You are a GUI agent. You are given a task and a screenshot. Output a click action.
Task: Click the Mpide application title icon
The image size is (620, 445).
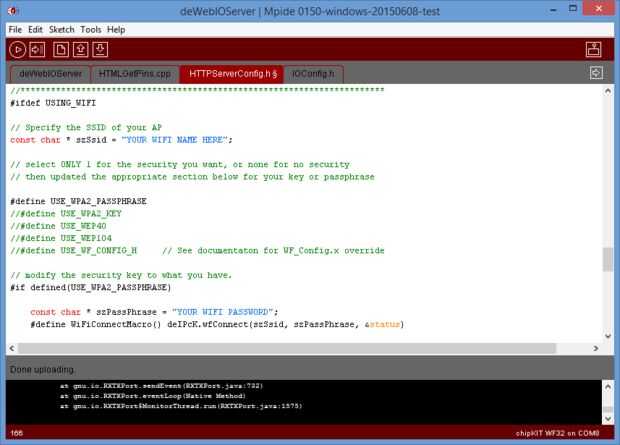click(12, 11)
